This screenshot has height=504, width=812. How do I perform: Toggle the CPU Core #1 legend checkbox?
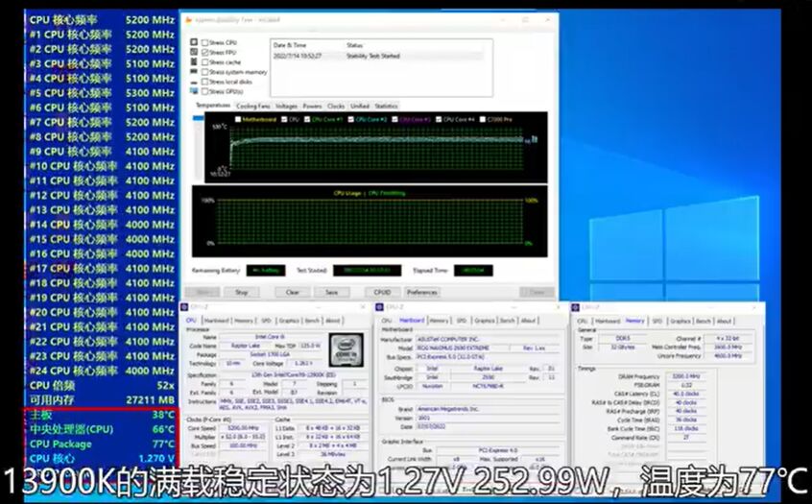point(307,119)
